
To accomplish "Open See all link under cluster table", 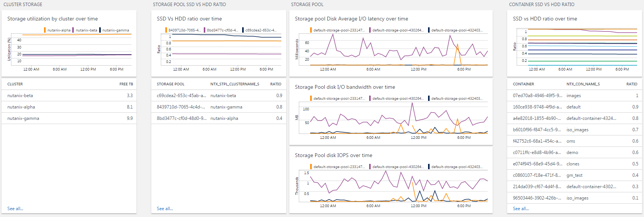I will coord(15,209).
